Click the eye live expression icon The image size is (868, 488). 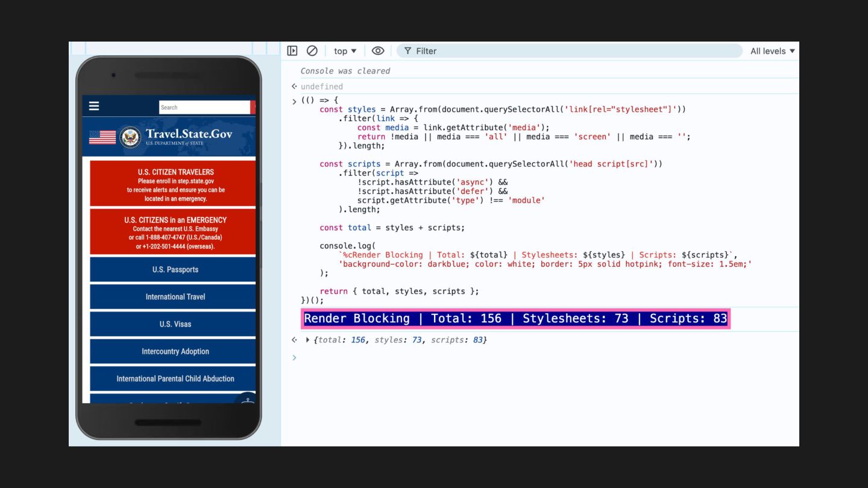pyautogui.click(x=378, y=51)
